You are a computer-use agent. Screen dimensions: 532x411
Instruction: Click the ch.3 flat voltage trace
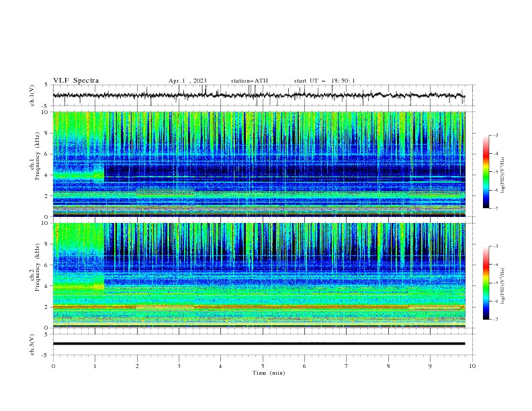[259, 344]
